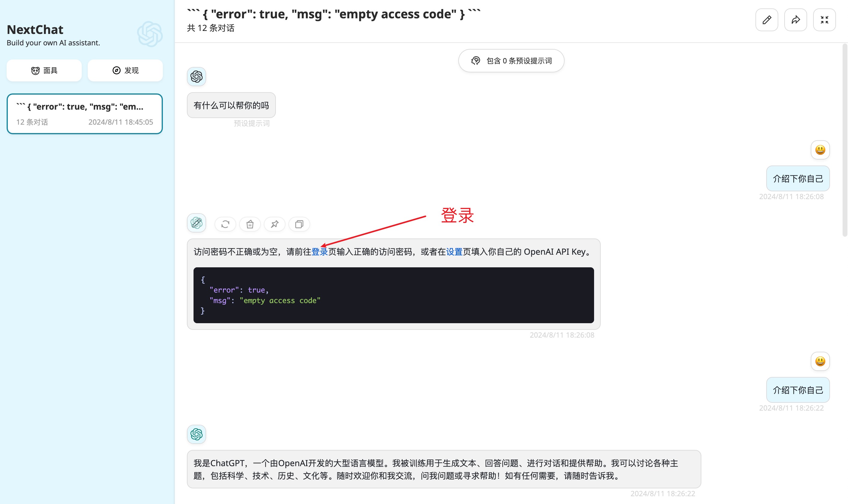This screenshot has height=504, width=848.
Task: Click the timestamp 2024/8/11 18:45:05 in sidebar
Action: (120, 122)
